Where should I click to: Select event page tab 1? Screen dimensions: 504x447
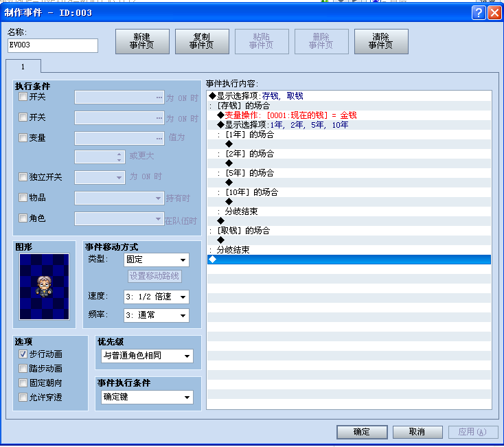[23, 67]
